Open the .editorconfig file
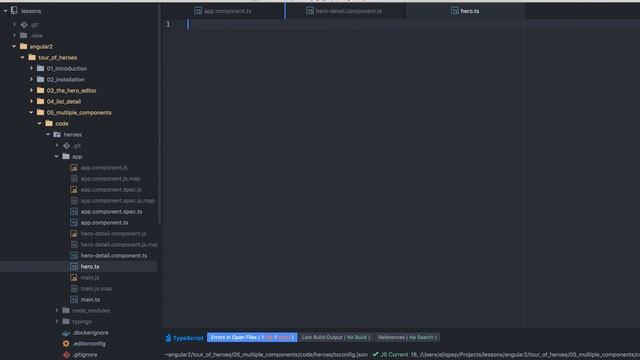 tap(89, 344)
